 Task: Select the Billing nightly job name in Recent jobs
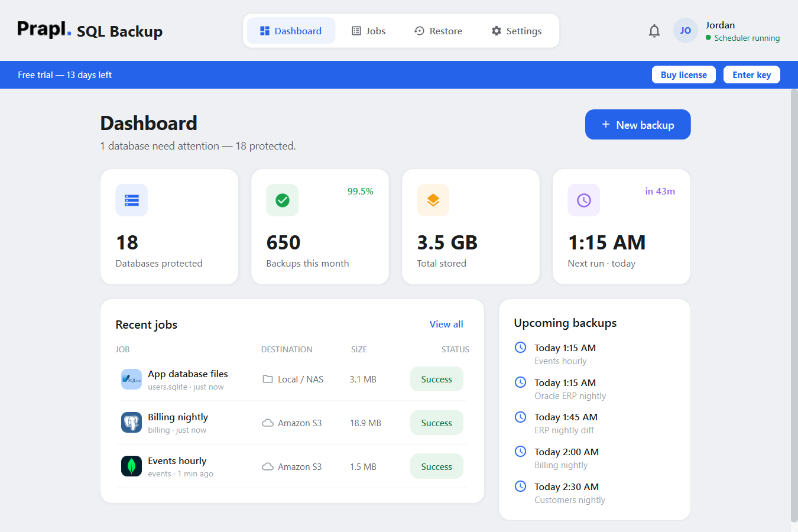(x=178, y=417)
